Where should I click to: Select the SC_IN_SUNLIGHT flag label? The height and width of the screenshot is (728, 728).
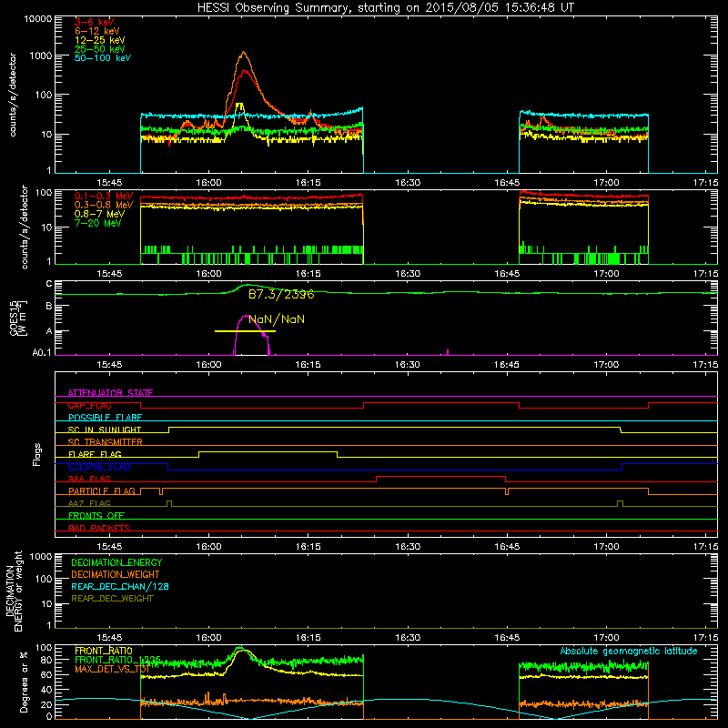coord(105,430)
